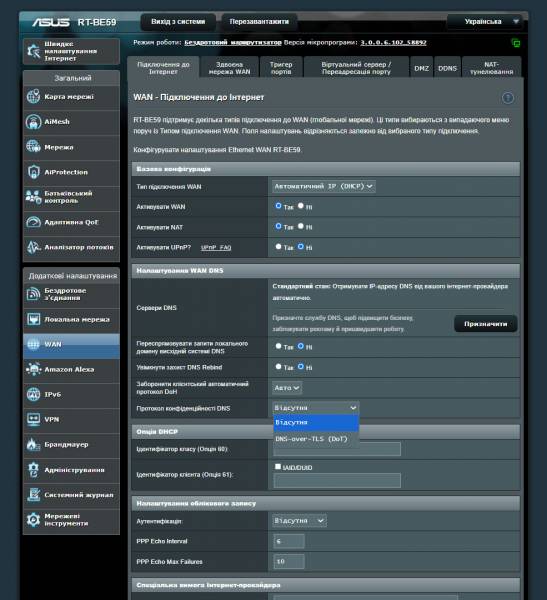This screenshot has width=547, height=600.
Task: Set Активувати WAN to Ні
Action: 301,206
